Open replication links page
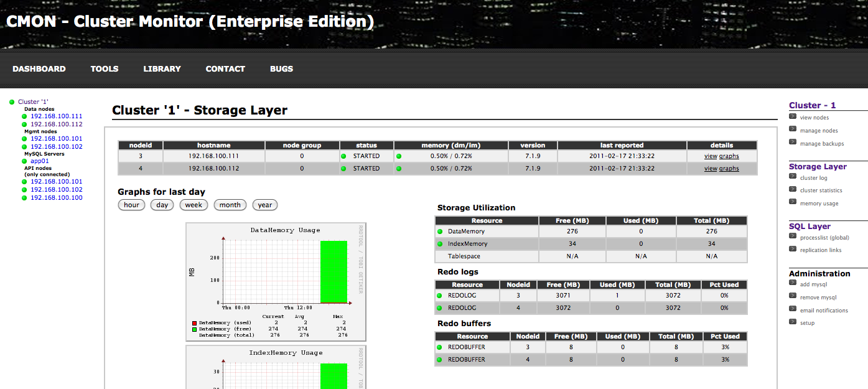868x389 pixels. coord(821,250)
